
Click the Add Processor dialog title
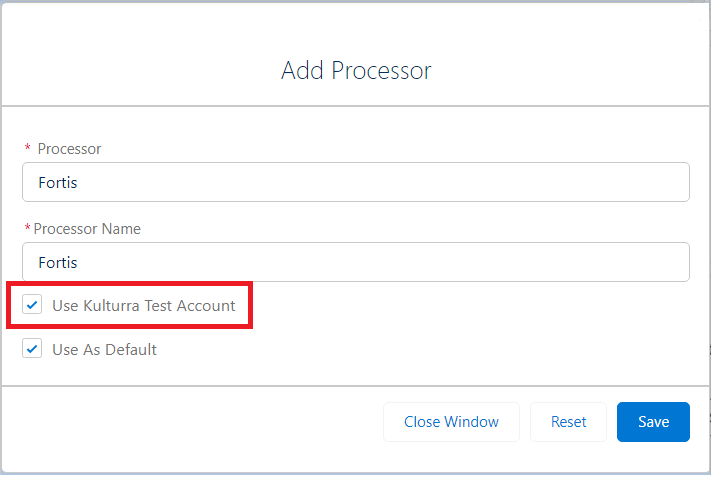coord(356,71)
